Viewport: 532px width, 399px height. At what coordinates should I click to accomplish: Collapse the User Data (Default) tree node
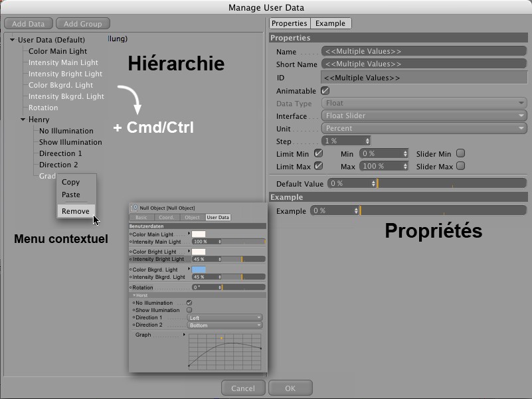pyautogui.click(x=13, y=40)
